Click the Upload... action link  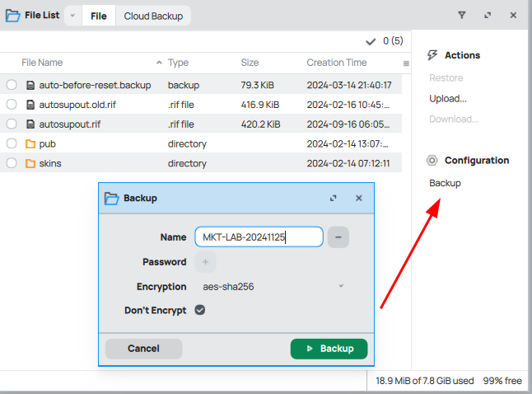448,99
